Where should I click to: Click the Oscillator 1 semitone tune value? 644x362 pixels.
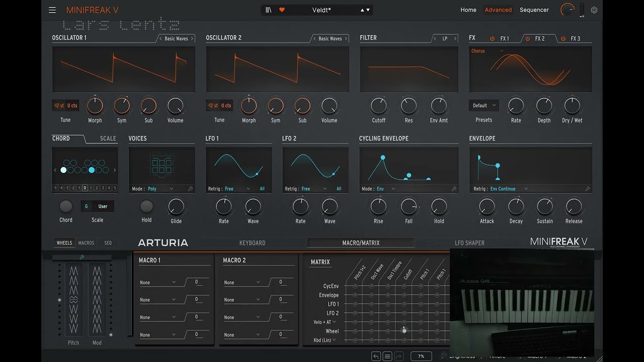59,106
